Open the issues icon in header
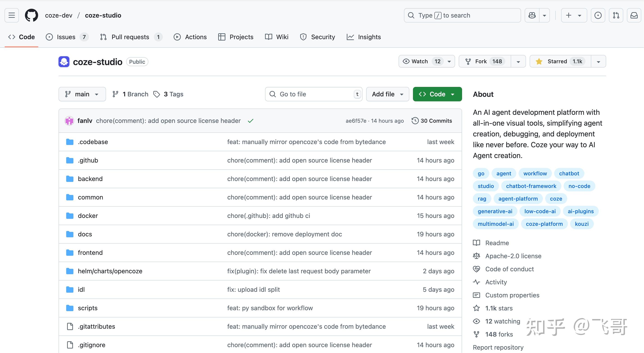The height and width of the screenshot is (353, 644). click(598, 15)
